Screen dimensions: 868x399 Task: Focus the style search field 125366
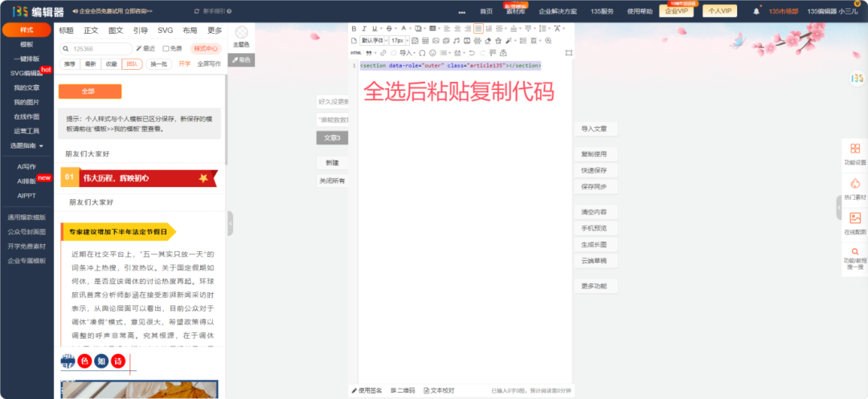pyautogui.click(x=96, y=49)
